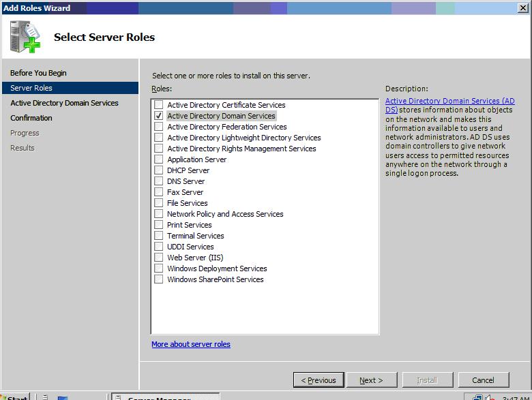Image resolution: width=532 pixels, height=400 pixels.
Task: Check Windows Deployment Services role
Action: [x=159, y=268]
